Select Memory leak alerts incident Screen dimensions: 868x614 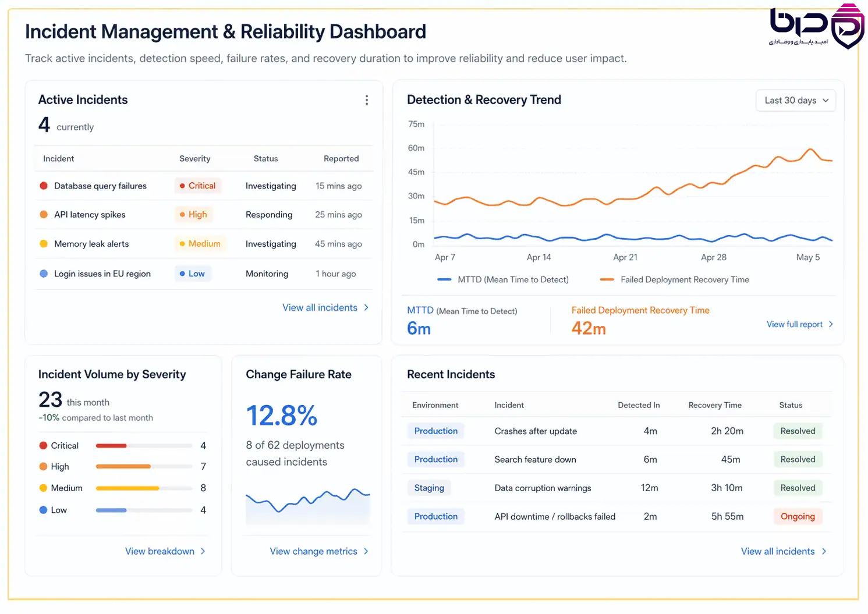[x=204, y=244]
